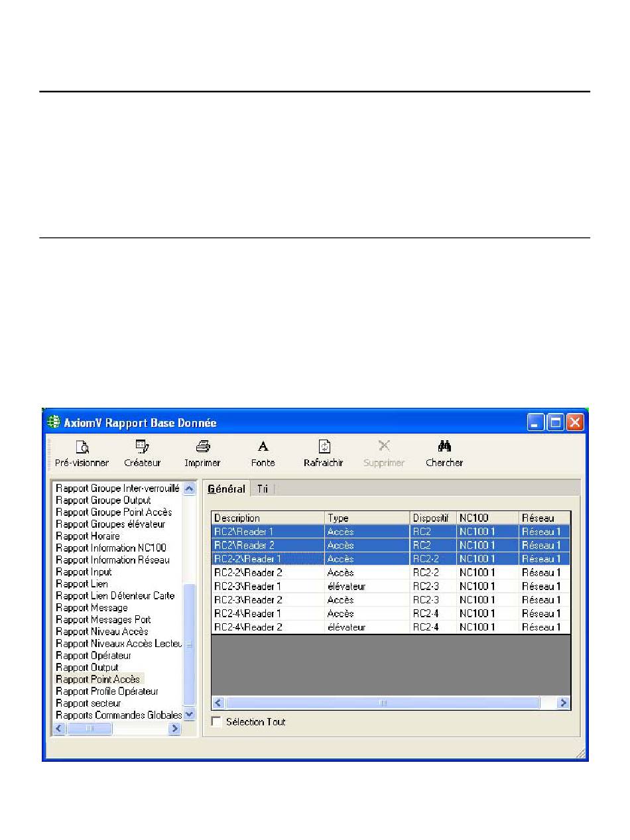Click the table horizontal scrollbar left arrow
The image size is (630, 840).
pos(218,702)
